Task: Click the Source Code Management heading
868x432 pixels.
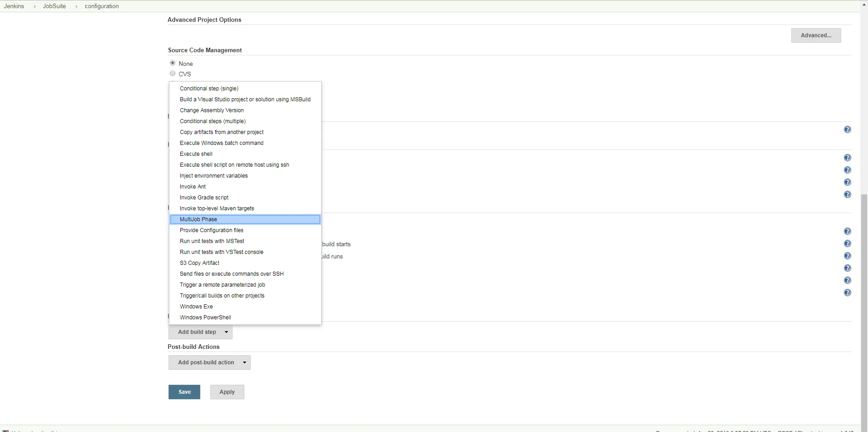Action: [x=205, y=50]
